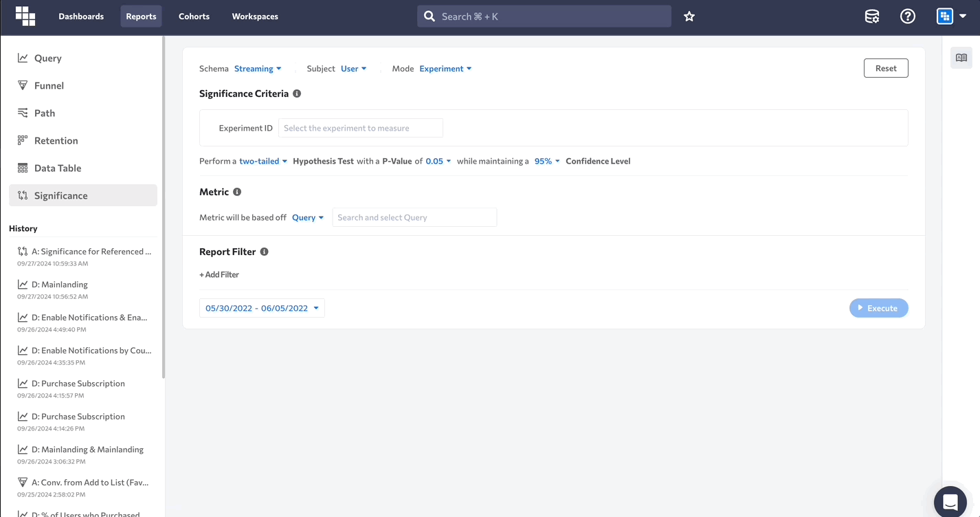This screenshot has height=517, width=980.
Task: Open history item D: Mainlanding
Action: point(84,289)
